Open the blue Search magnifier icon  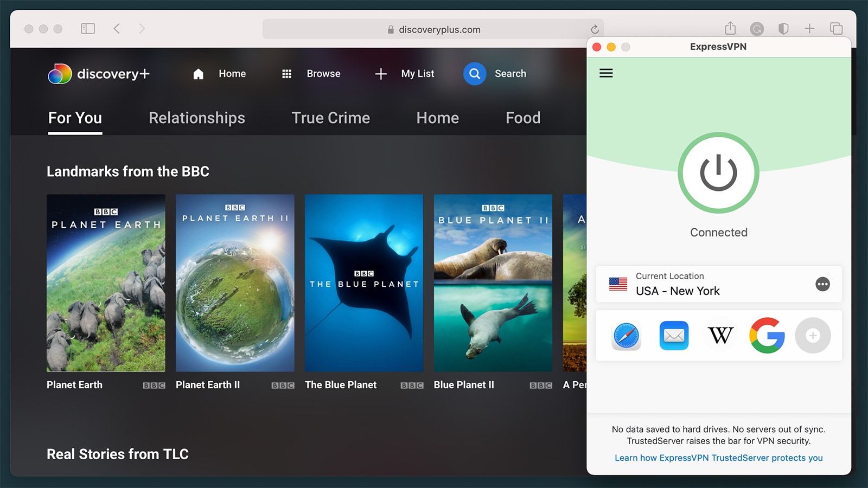[475, 74]
